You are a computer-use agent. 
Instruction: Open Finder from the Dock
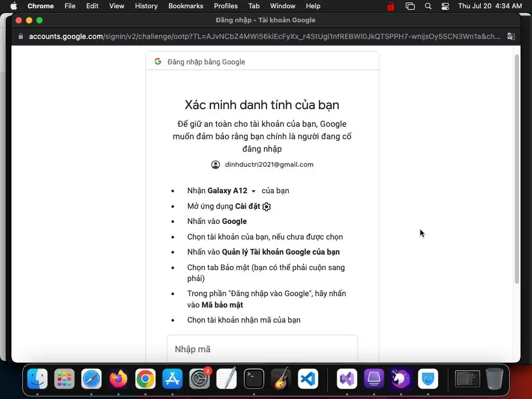pos(37,379)
